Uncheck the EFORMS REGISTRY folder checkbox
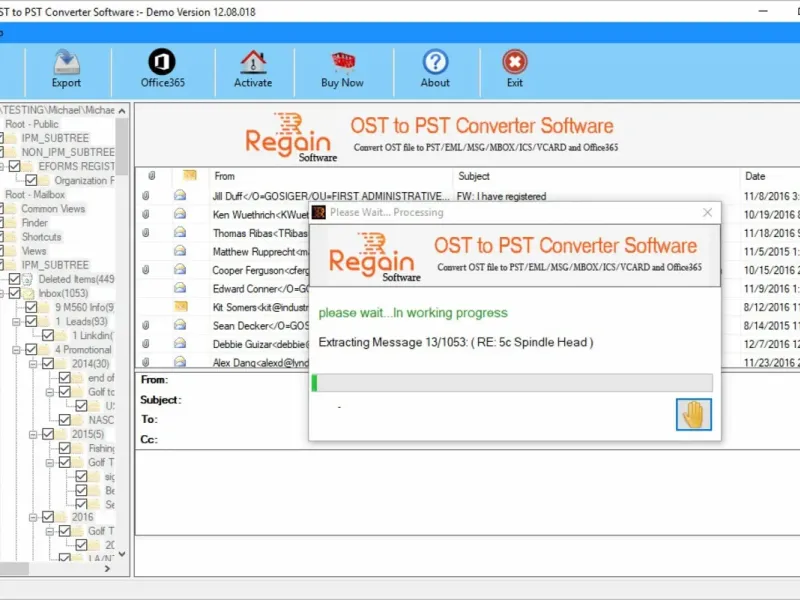The height and width of the screenshot is (600, 800). (x=14, y=166)
